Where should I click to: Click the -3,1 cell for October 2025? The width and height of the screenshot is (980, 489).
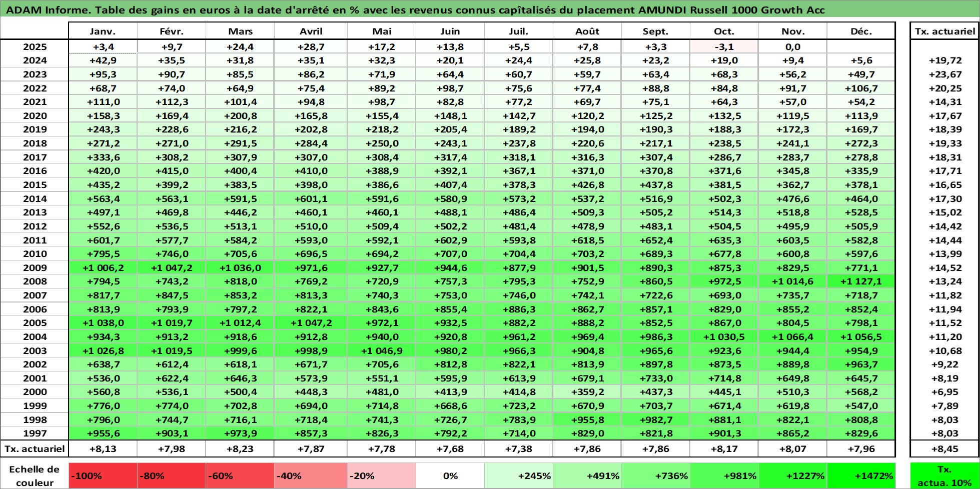724,46
